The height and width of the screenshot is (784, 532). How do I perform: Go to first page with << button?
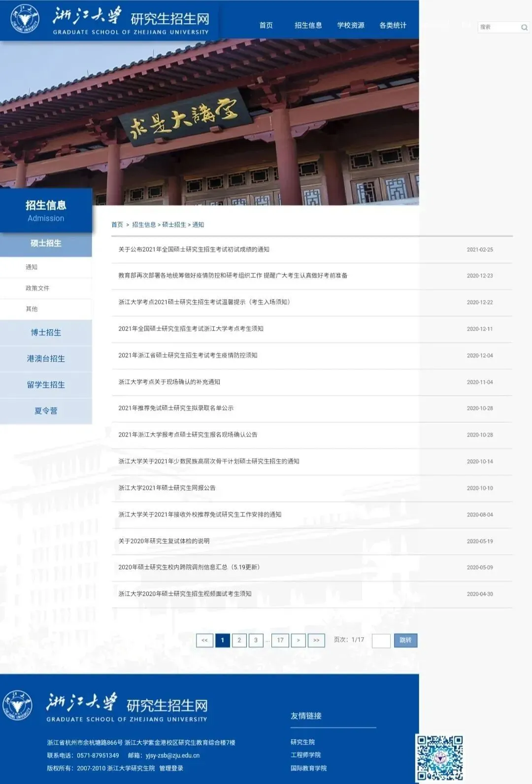[x=204, y=640]
